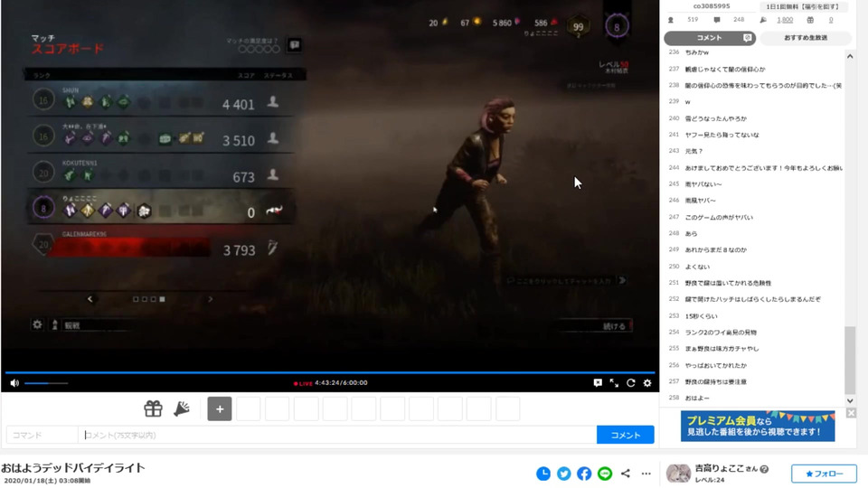Open the share options icon
This screenshot has width=868, height=488.
626,474
